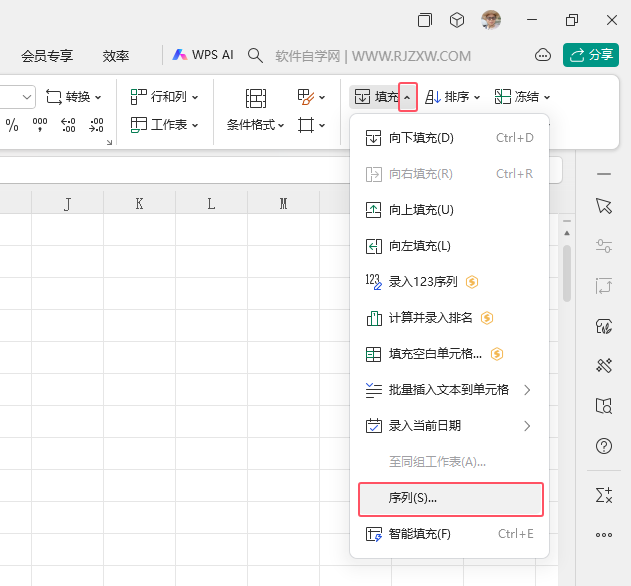Click the style brush sidebar icon

(604, 326)
